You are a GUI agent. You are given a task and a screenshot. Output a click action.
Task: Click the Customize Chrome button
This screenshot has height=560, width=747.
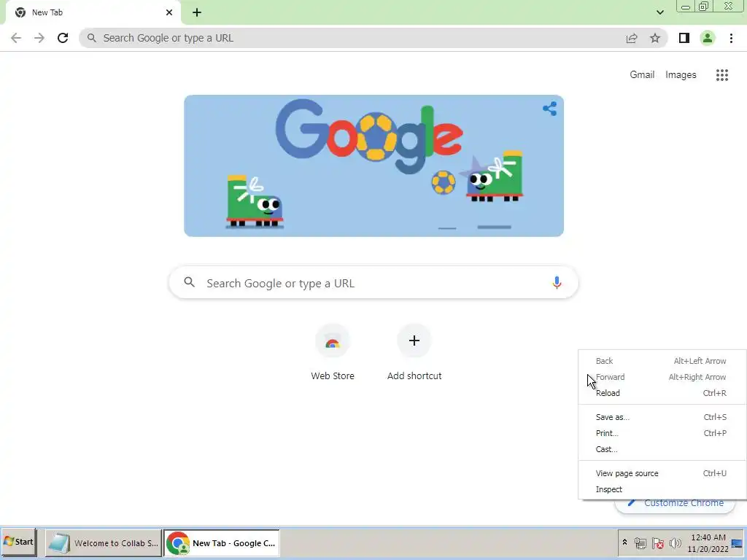(x=676, y=503)
